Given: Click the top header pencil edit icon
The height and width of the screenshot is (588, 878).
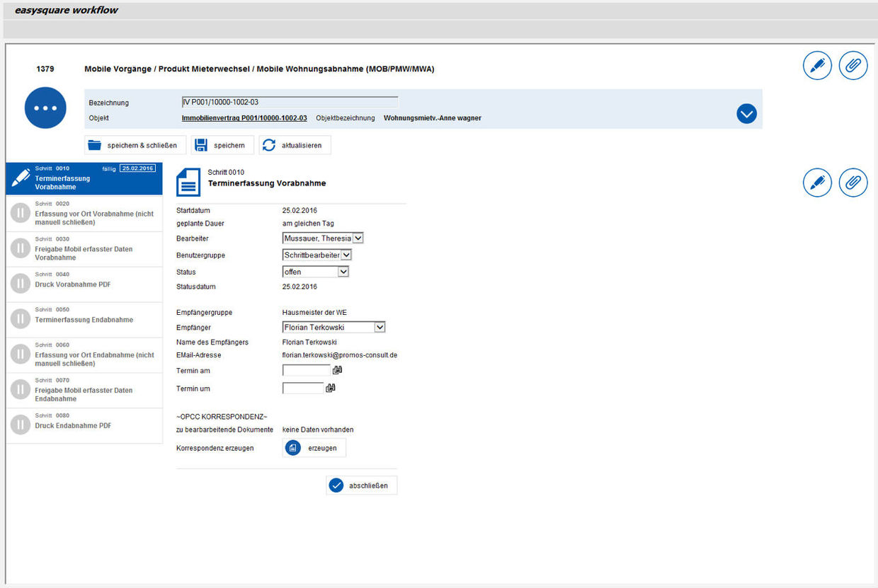Looking at the screenshot, I should 817,65.
